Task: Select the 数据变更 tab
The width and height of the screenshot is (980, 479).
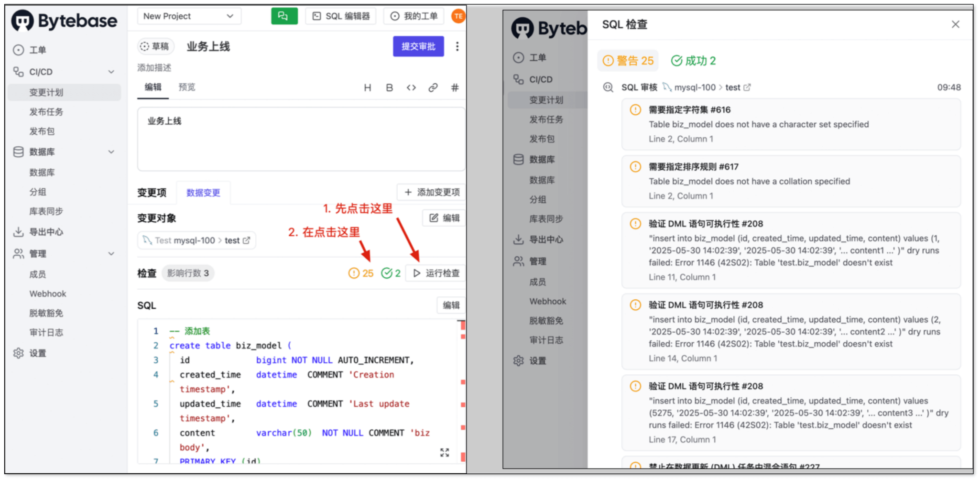Action: coord(203,193)
